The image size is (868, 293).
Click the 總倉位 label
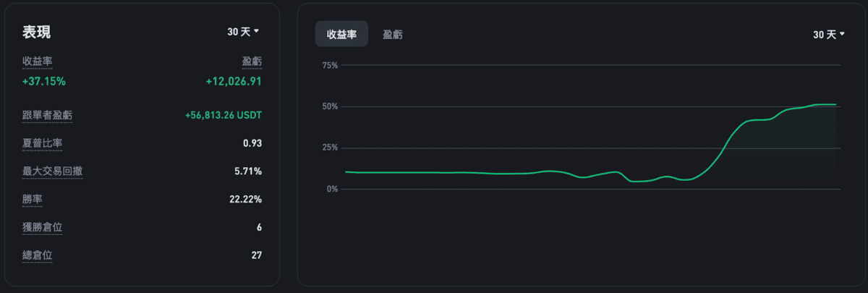[37, 255]
